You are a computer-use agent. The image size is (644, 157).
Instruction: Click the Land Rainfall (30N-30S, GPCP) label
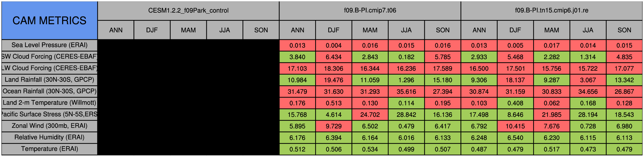pyautogui.click(x=50, y=80)
